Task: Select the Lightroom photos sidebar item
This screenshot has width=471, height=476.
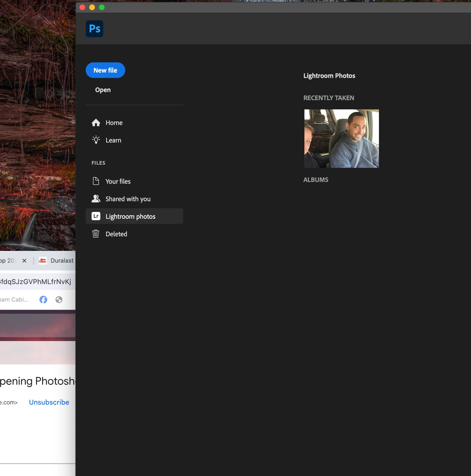Action: [131, 216]
